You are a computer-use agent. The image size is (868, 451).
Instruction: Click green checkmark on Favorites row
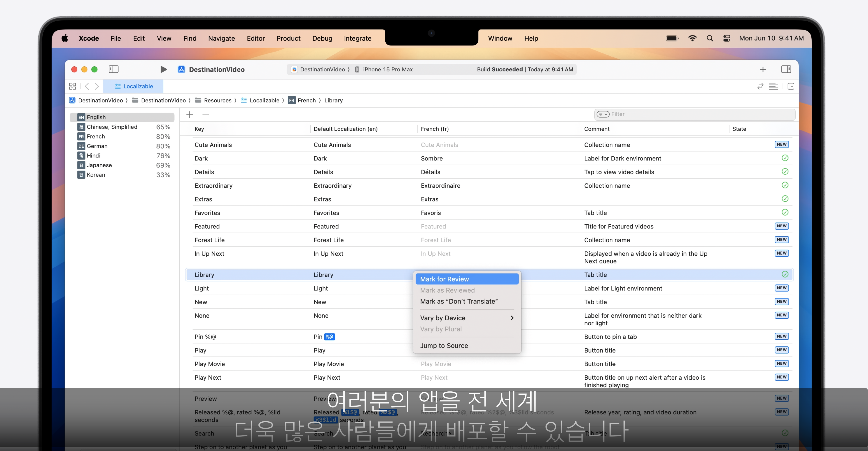pyautogui.click(x=785, y=212)
